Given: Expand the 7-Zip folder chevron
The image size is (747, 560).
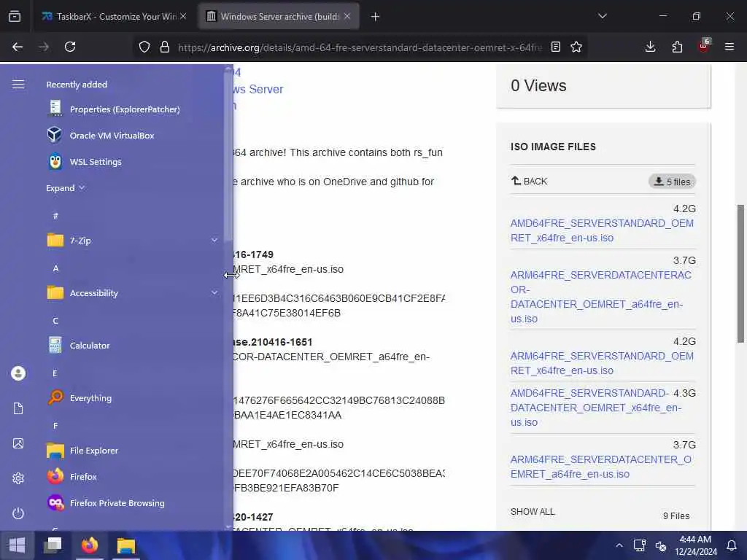Looking at the screenshot, I should coord(214,241).
